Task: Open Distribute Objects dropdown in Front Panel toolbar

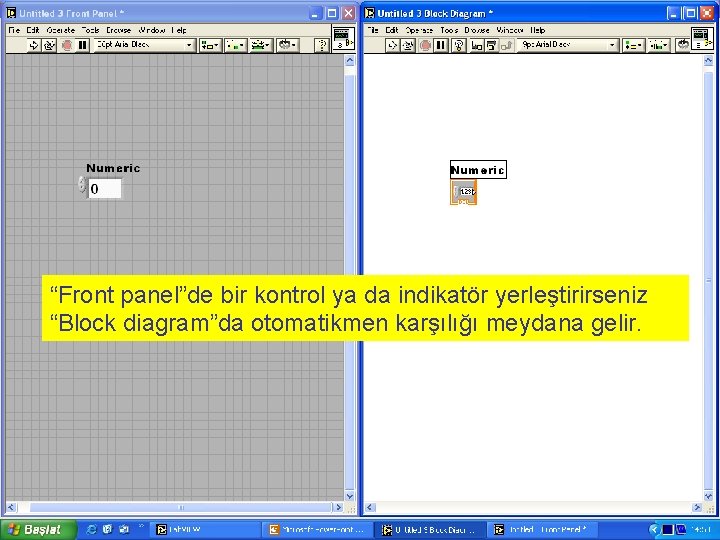Action: click(236, 45)
